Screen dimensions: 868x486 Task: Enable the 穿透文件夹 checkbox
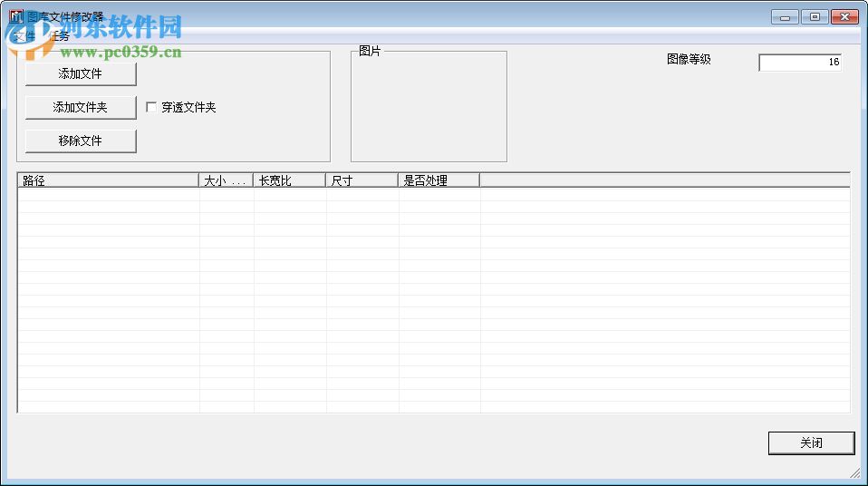coord(151,107)
